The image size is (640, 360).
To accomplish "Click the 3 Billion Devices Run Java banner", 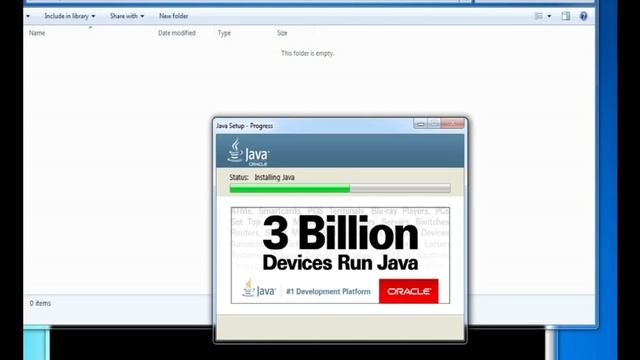I will [340, 256].
